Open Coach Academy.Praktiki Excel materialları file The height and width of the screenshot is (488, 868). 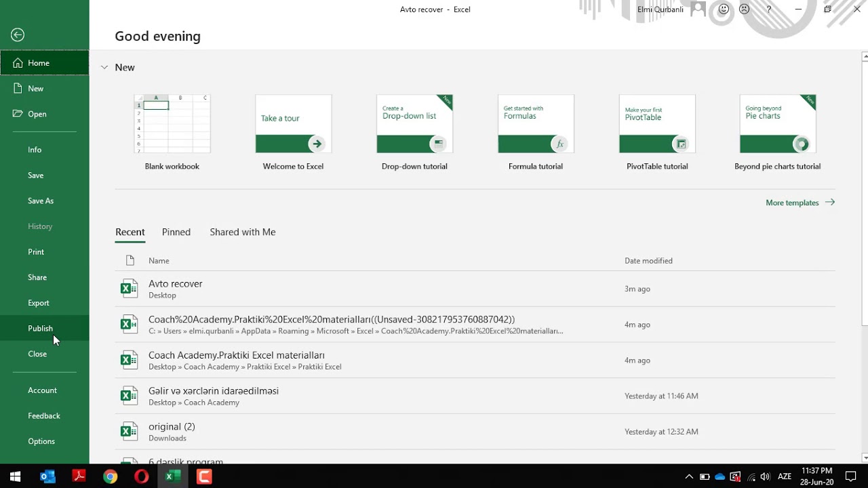pyautogui.click(x=475, y=361)
